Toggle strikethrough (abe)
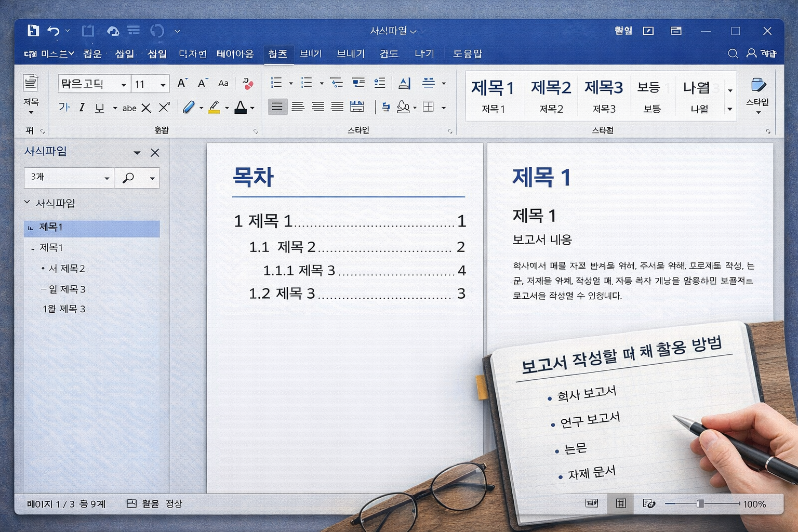 (129, 108)
